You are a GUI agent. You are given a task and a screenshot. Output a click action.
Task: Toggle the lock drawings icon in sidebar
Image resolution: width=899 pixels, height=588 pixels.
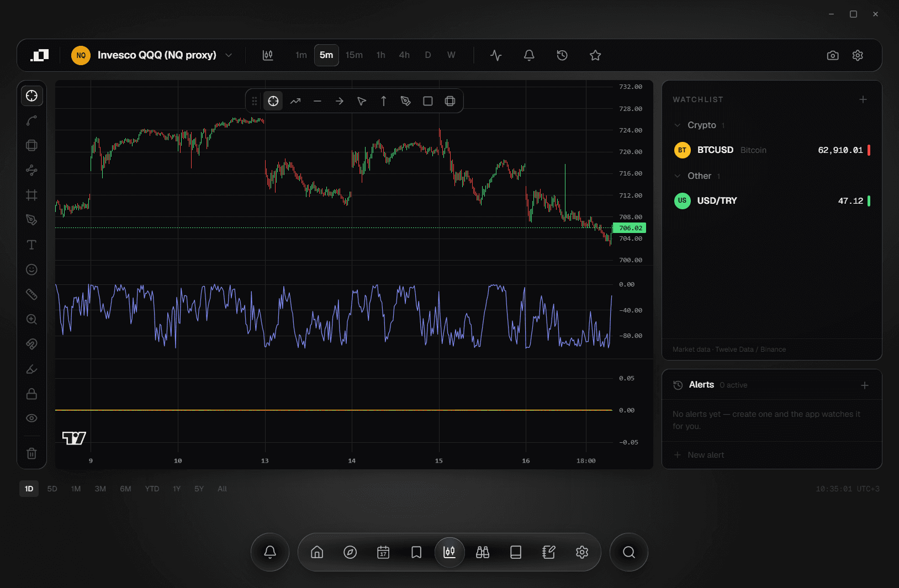point(31,394)
